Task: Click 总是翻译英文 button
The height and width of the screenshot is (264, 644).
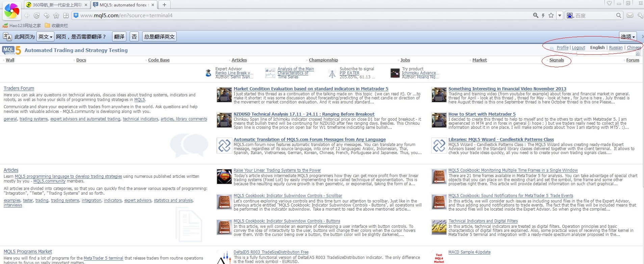Action: 159,37
